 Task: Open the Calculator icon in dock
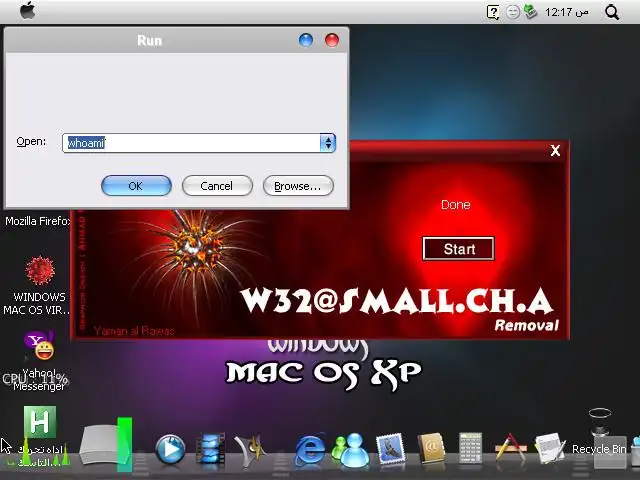(x=470, y=448)
